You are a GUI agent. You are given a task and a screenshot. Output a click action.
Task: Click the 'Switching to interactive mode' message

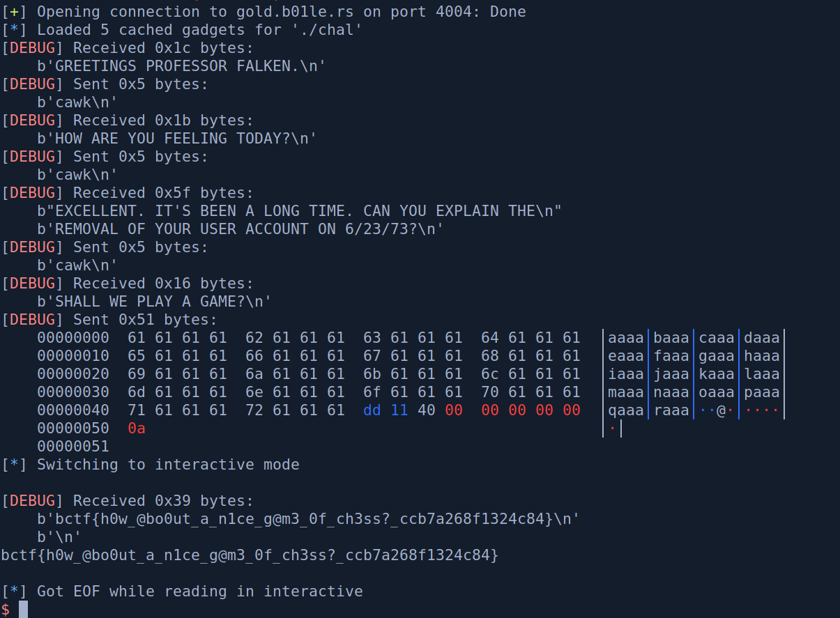[x=168, y=465]
